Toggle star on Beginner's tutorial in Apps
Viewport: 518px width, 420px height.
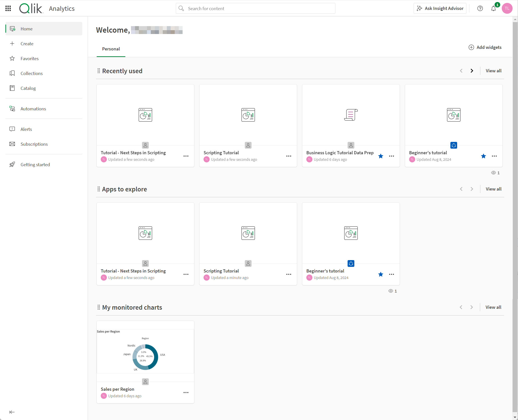[x=380, y=274]
